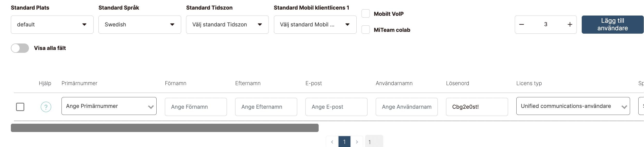The width and height of the screenshot is (644, 147).
Task: Click the Lösenord password field
Action: click(x=477, y=107)
